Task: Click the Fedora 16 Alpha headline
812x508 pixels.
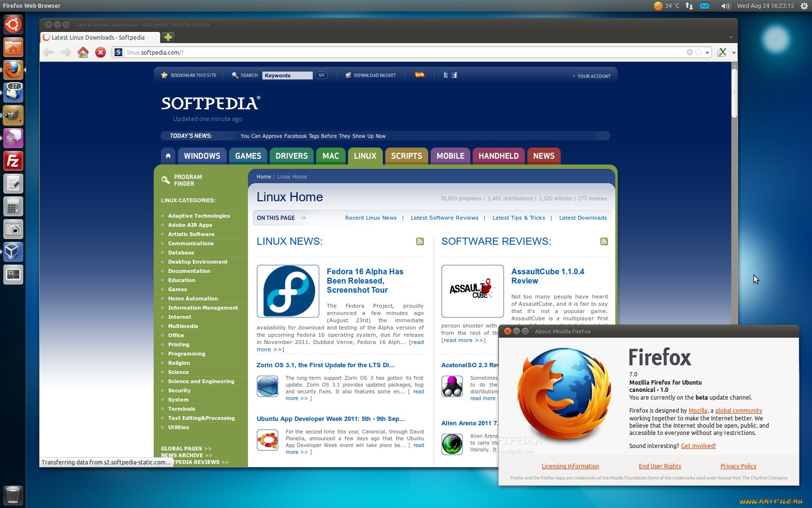Action: tap(365, 281)
